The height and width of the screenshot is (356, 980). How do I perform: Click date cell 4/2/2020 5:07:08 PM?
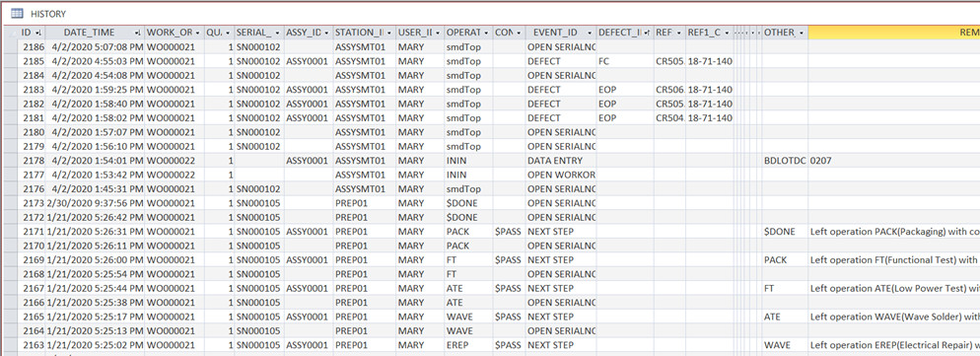pos(95,47)
